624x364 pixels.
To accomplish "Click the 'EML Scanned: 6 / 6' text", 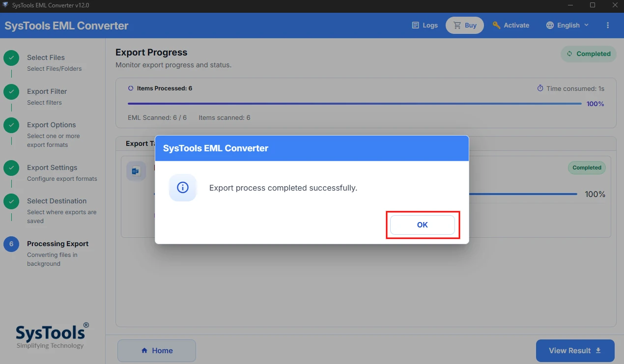I will pos(157,118).
